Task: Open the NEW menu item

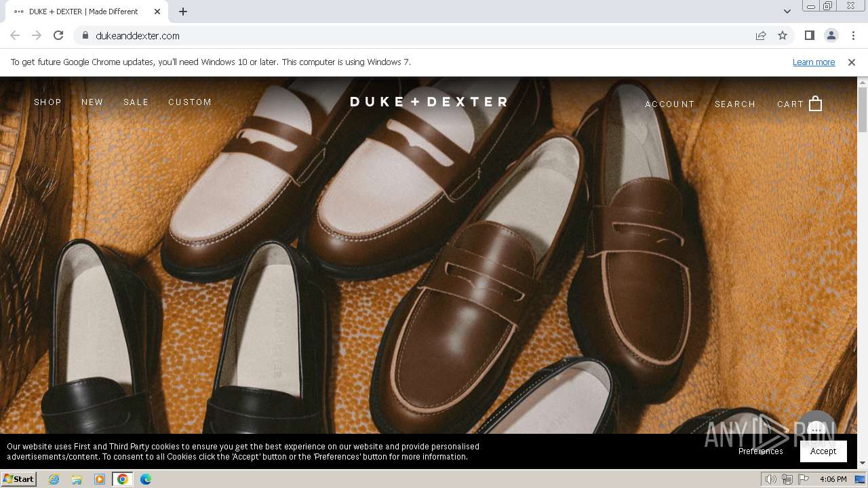Action: [92, 102]
